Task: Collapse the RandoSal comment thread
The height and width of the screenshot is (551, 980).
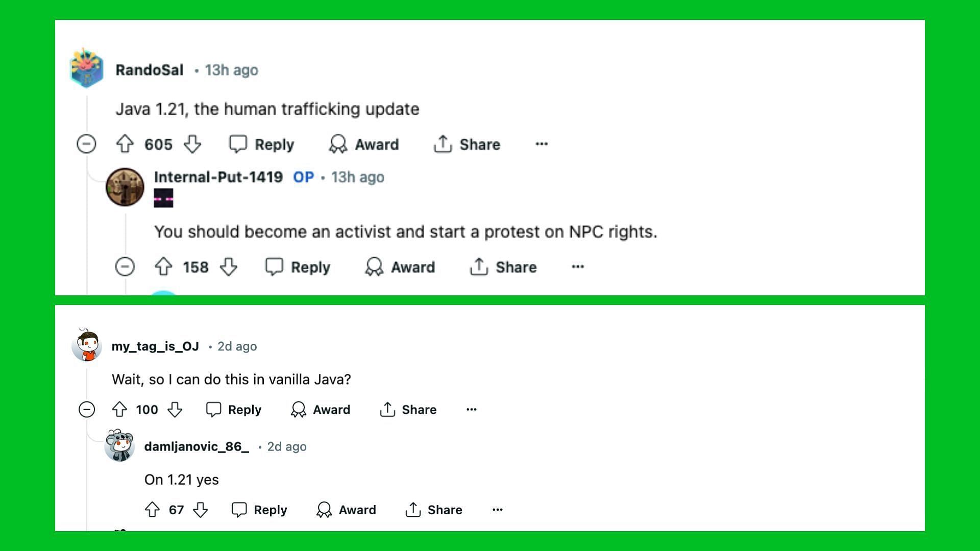Action: coord(87,144)
